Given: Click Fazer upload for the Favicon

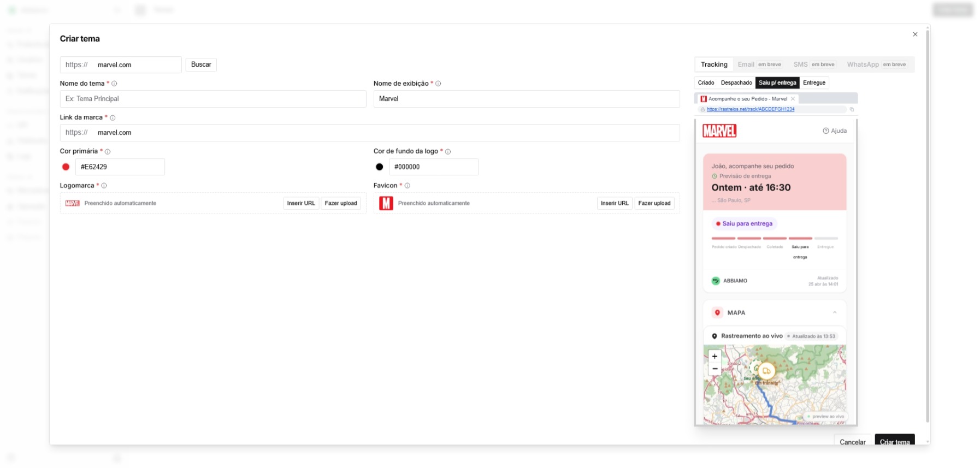Looking at the screenshot, I should [x=654, y=203].
